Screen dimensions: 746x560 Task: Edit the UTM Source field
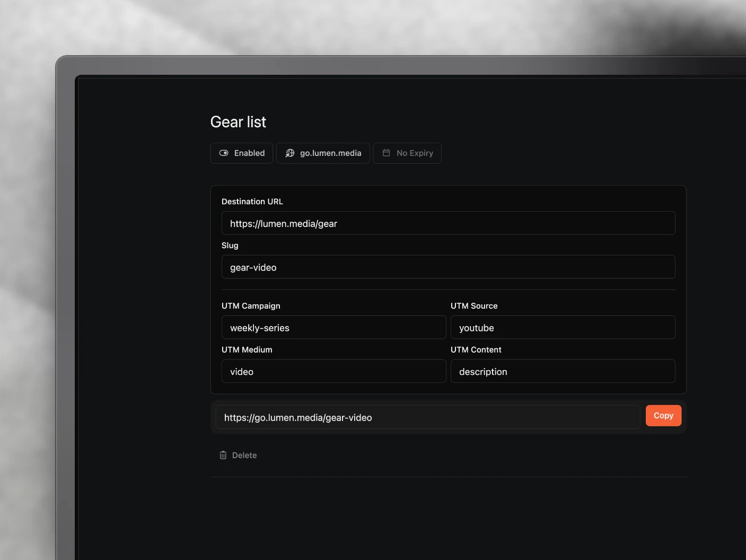563,328
